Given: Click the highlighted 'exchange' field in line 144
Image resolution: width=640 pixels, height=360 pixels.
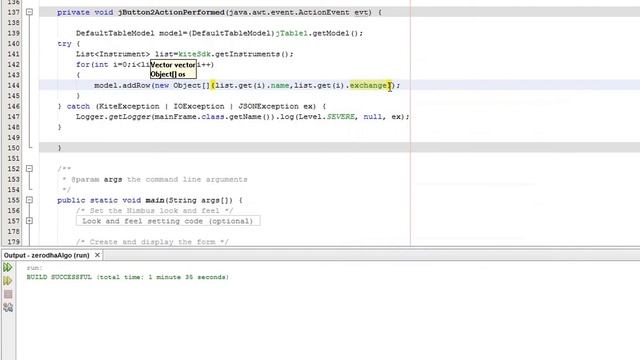Looking at the screenshot, I should [x=368, y=85].
